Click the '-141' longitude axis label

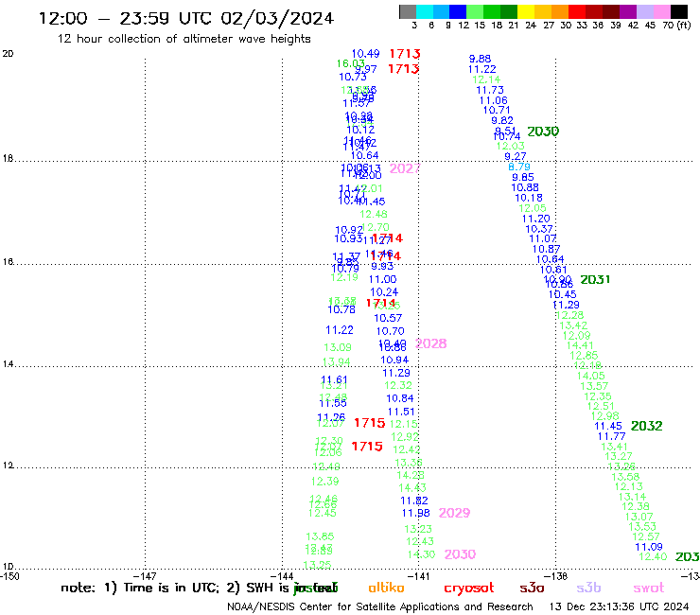(x=419, y=576)
